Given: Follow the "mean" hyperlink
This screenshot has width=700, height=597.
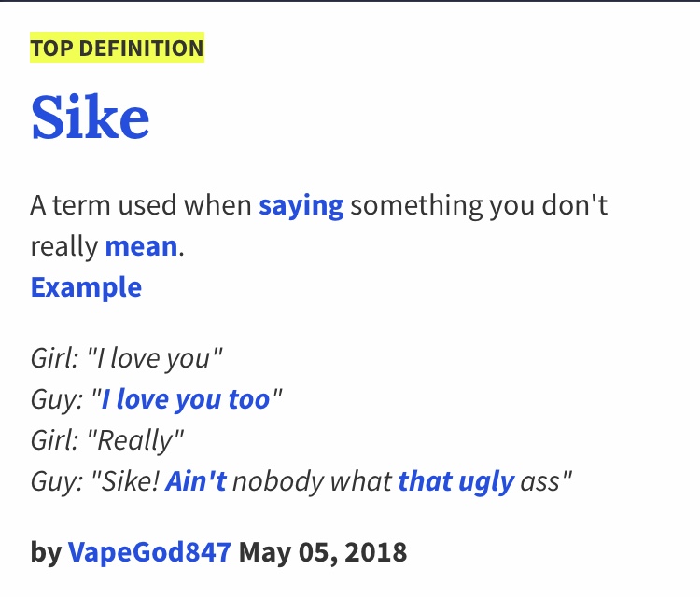Looking at the screenshot, I should click(x=141, y=246).
